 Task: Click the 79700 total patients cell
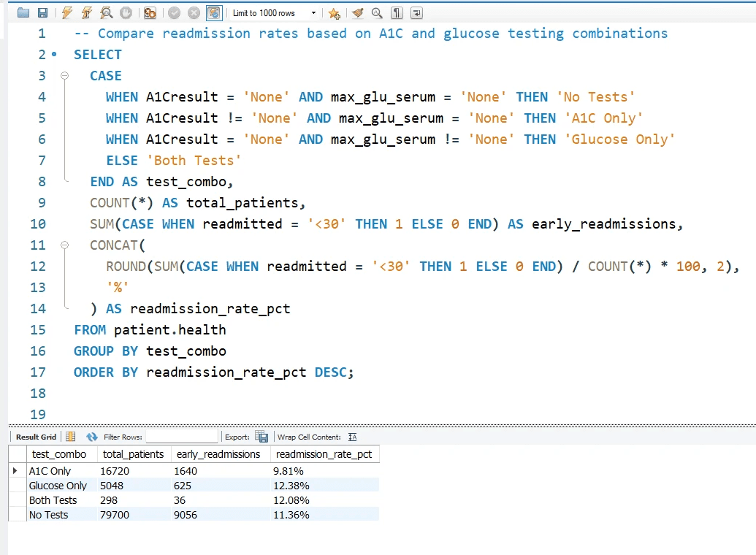tap(134, 515)
